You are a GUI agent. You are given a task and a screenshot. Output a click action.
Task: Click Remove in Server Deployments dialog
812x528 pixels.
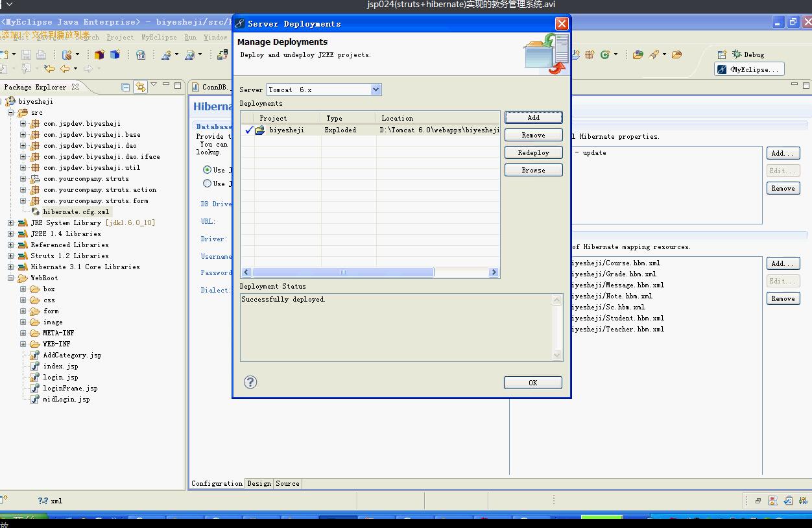point(533,135)
